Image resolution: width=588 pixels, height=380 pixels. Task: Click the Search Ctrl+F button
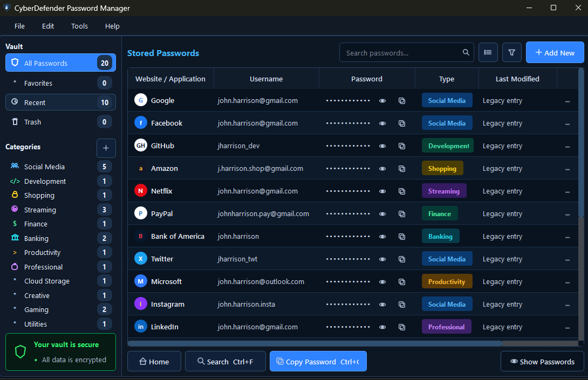225,361
